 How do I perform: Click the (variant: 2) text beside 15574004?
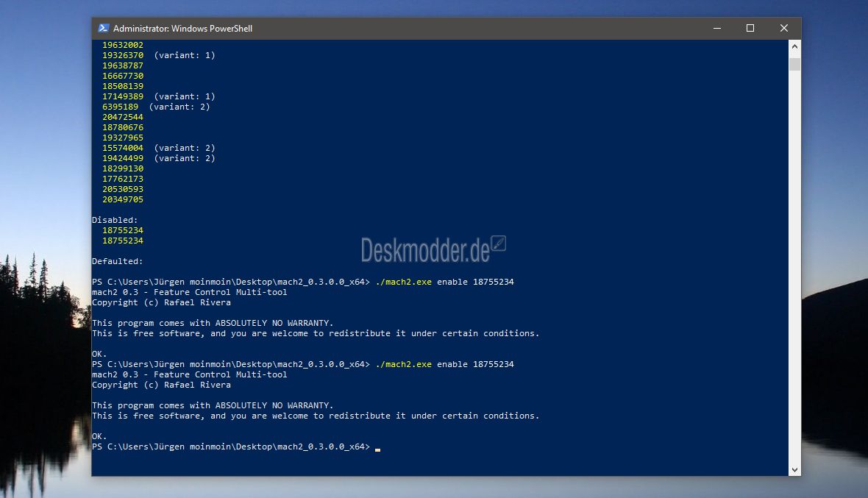tap(185, 148)
